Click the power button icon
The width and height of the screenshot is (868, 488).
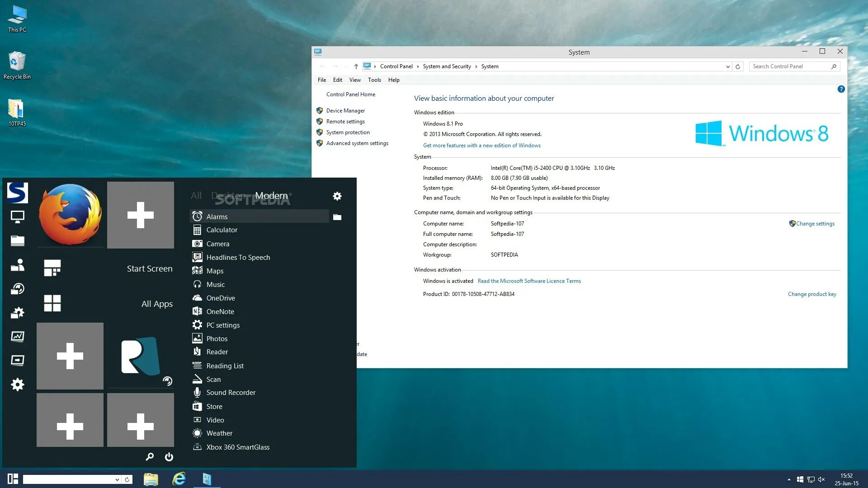click(169, 457)
